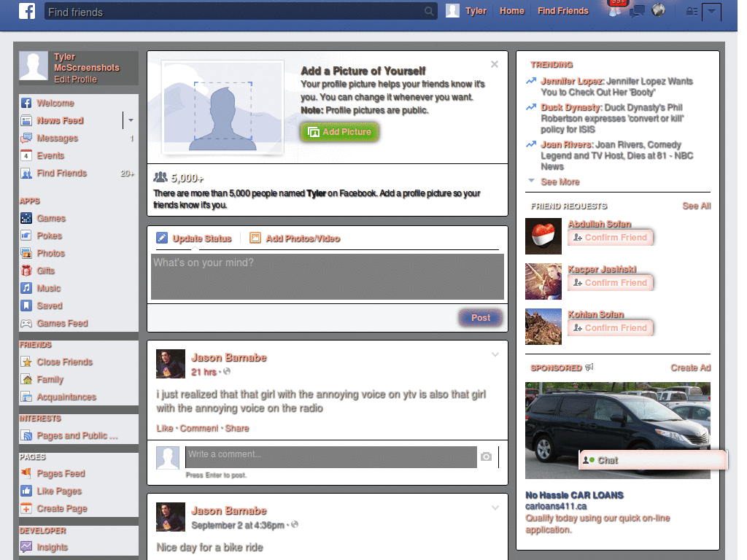
Task: Like the 21 hrs Jason Barnabe post
Action: click(165, 428)
